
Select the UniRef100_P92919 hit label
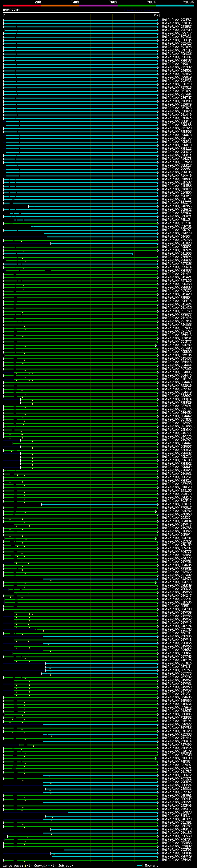(x=177, y=386)
